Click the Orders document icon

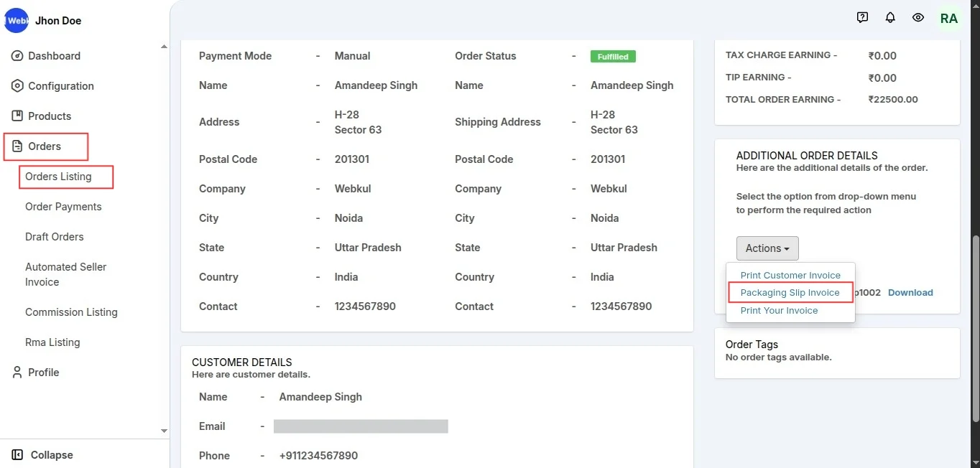tap(17, 146)
